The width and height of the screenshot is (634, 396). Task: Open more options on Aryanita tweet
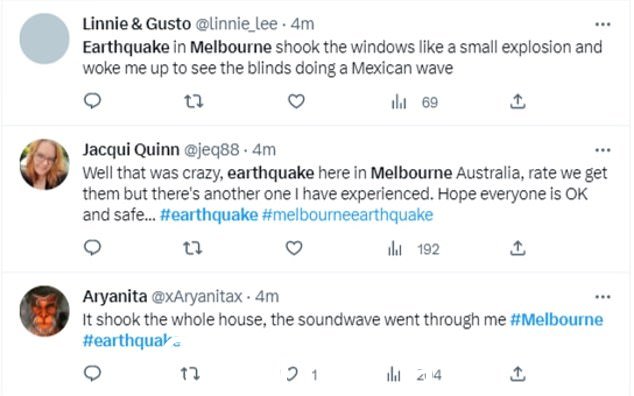click(x=602, y=297)
